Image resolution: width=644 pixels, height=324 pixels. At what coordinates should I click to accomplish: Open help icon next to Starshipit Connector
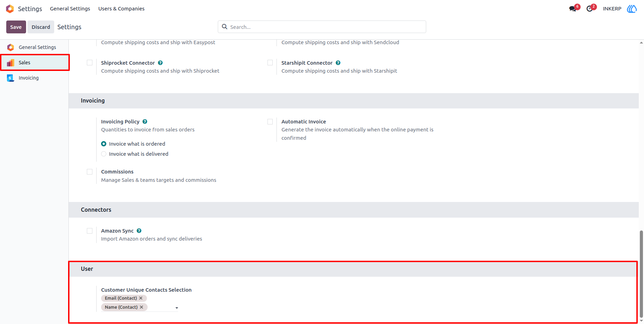coord(338,63)
